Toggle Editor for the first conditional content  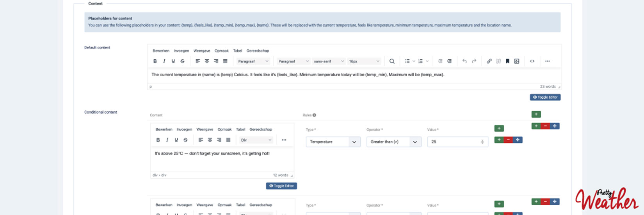(281, 186)
